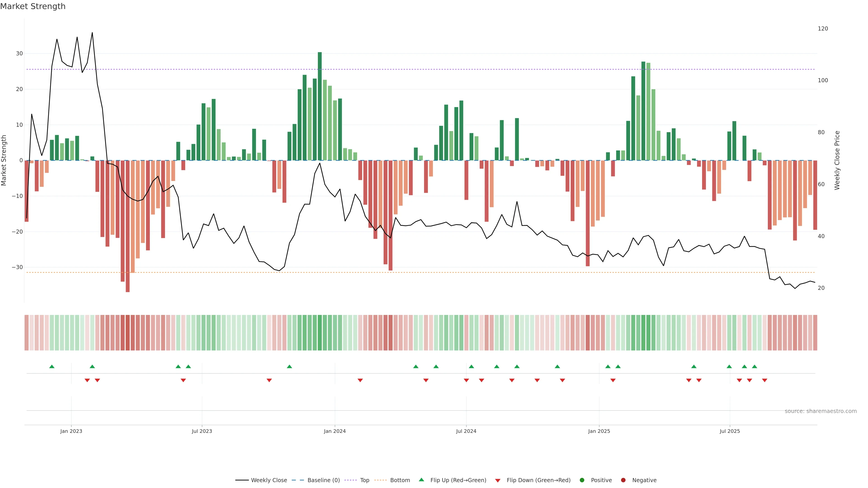Click the tallest green bar above 30

320,101
